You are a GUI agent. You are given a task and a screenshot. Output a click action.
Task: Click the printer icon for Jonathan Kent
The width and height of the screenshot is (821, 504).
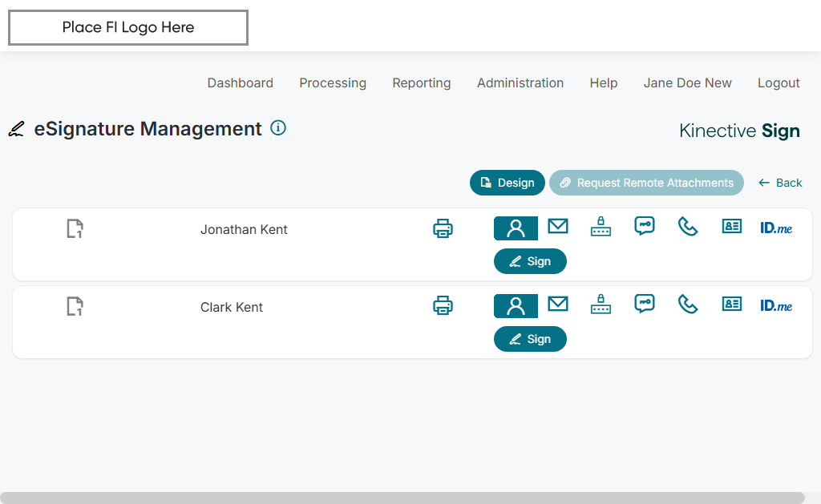coord(443,228)
